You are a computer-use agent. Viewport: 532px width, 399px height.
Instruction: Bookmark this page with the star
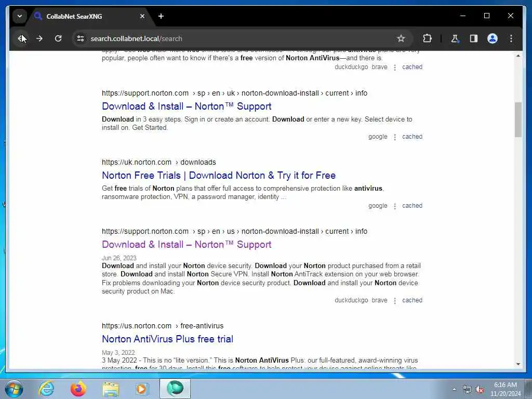(401, 38)
